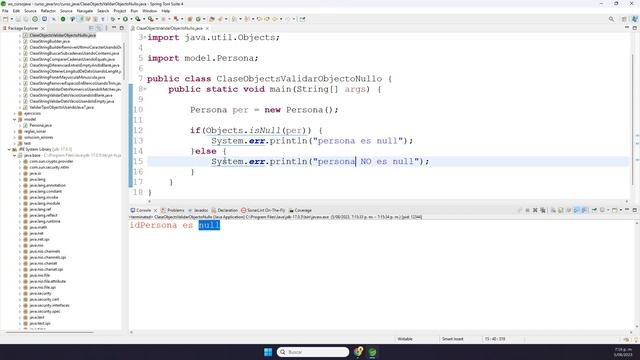This screenshot has width=640, height=360.
Task: Switch to the Problems tab
Action: click(x=173, y=210)
